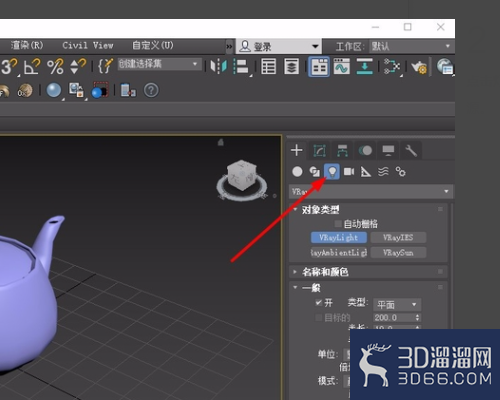Open the 类型 平面 dropdown
The image size is (500, 400).
397,304
